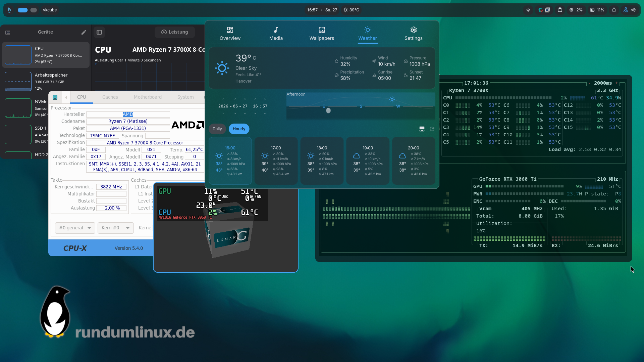Click the sun position marker on Afternoon chart

(x=392, y=99)
